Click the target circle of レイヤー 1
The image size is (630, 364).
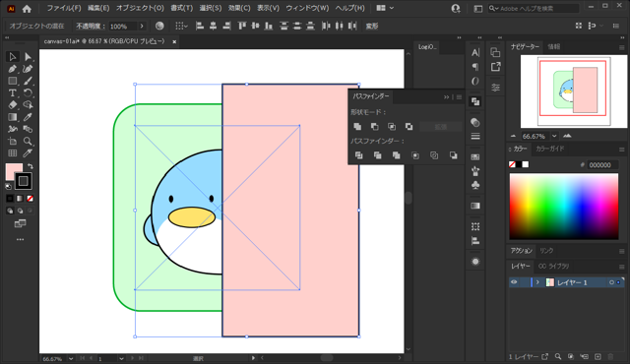(x=611, y=282)
